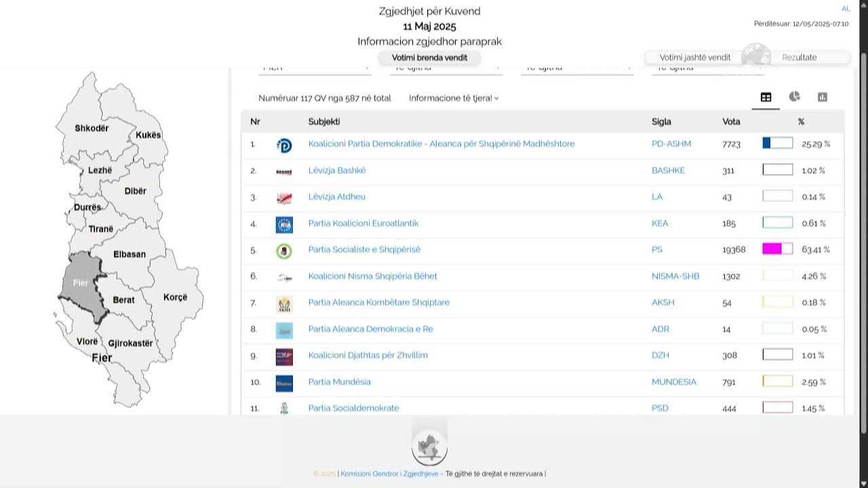Open the Rezultate tab
868x488 pixels.
point(800,58)
